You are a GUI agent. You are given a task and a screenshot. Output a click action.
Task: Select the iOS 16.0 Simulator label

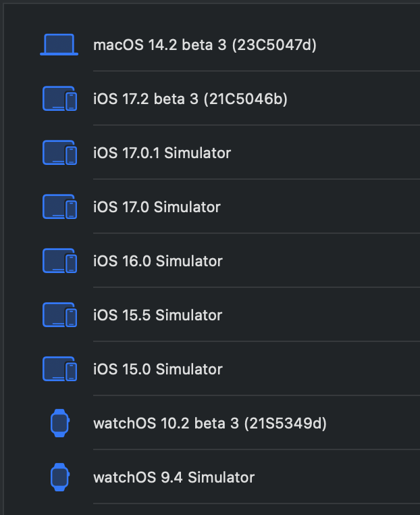[157, 262]
